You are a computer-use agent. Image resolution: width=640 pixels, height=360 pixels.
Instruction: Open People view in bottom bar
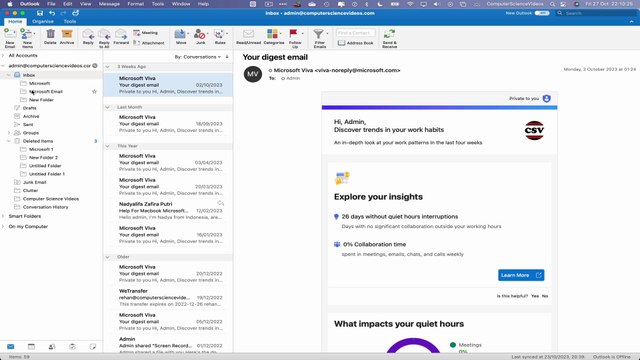coord(52,347)
